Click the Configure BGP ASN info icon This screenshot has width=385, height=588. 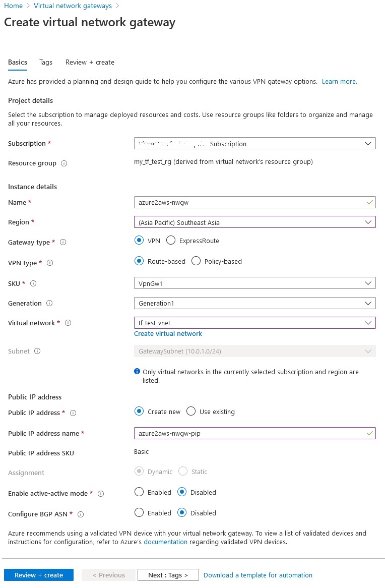[80, 513]
